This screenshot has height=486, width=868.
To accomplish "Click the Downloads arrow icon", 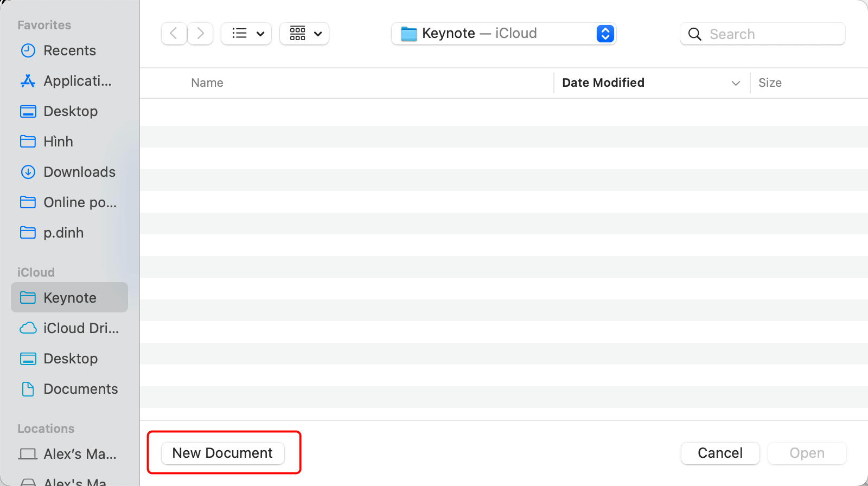I will coord(28,172).
